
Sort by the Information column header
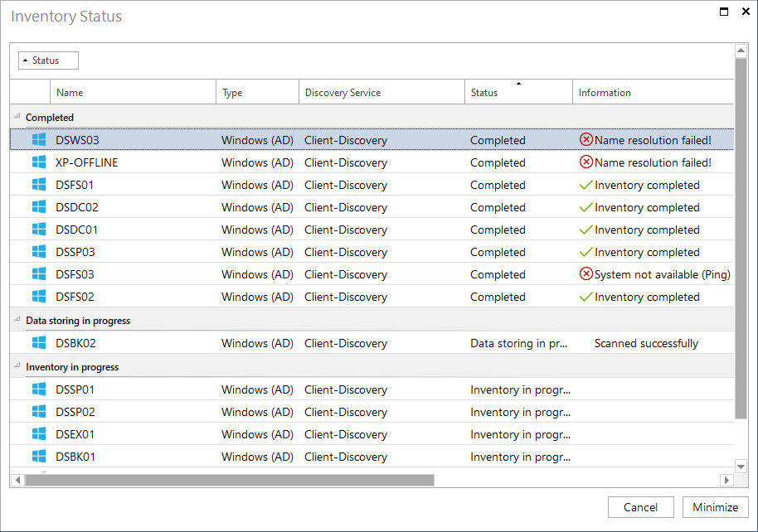coord(654,92)
